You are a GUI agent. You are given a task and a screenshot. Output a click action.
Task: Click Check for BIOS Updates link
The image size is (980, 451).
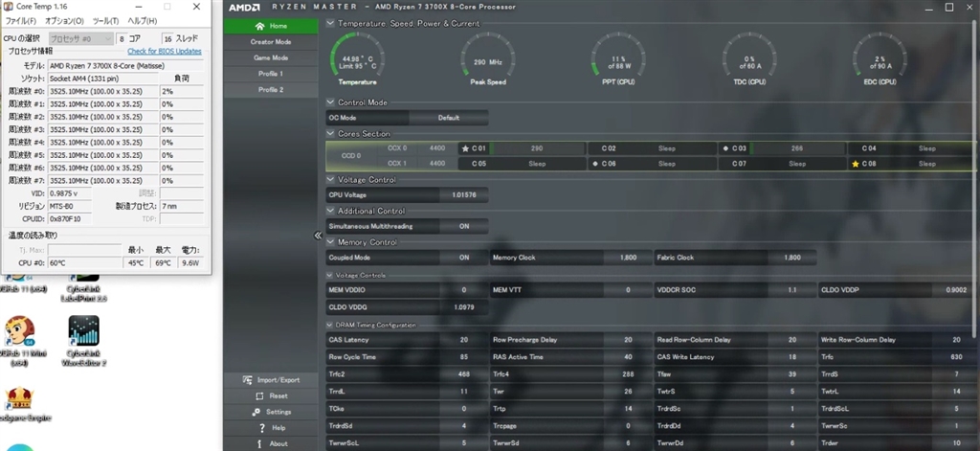[165, 52]
